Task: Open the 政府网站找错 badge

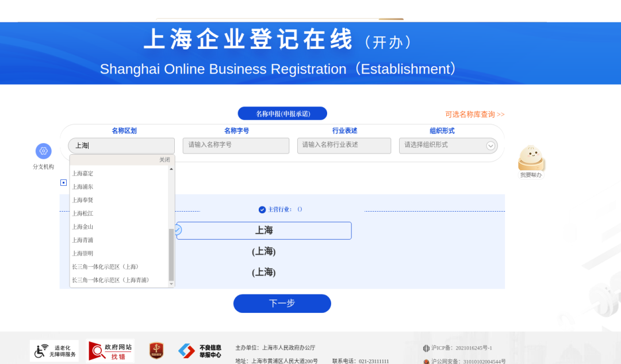Action: pyautogui.click(x=111, y=351)
